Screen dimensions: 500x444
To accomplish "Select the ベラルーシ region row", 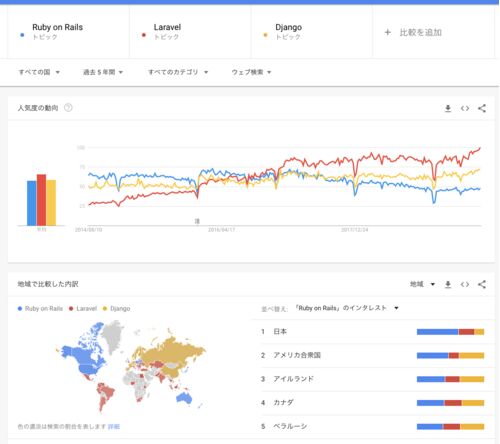I will click(373, 426).
